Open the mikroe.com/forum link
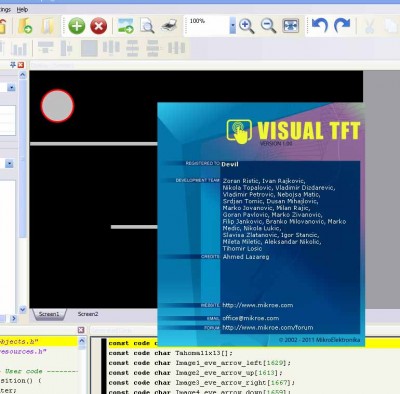The height and width of the screenshot is (394, 400). click(x=268, y=328)
